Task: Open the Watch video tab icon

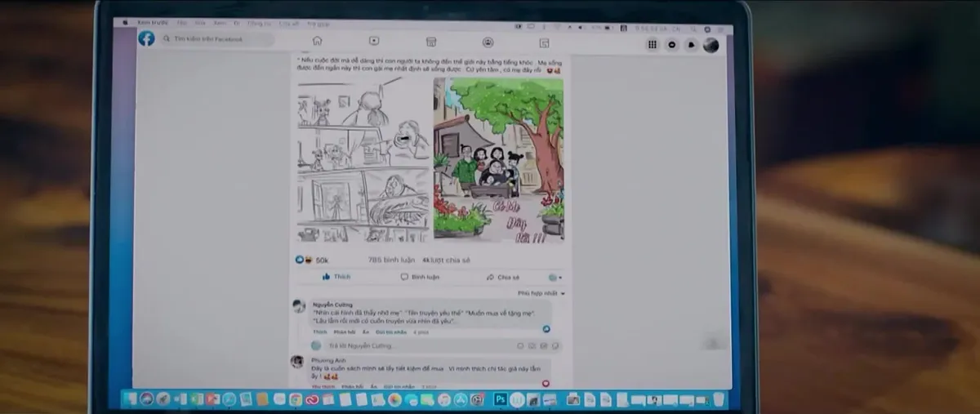Action: 373,42
